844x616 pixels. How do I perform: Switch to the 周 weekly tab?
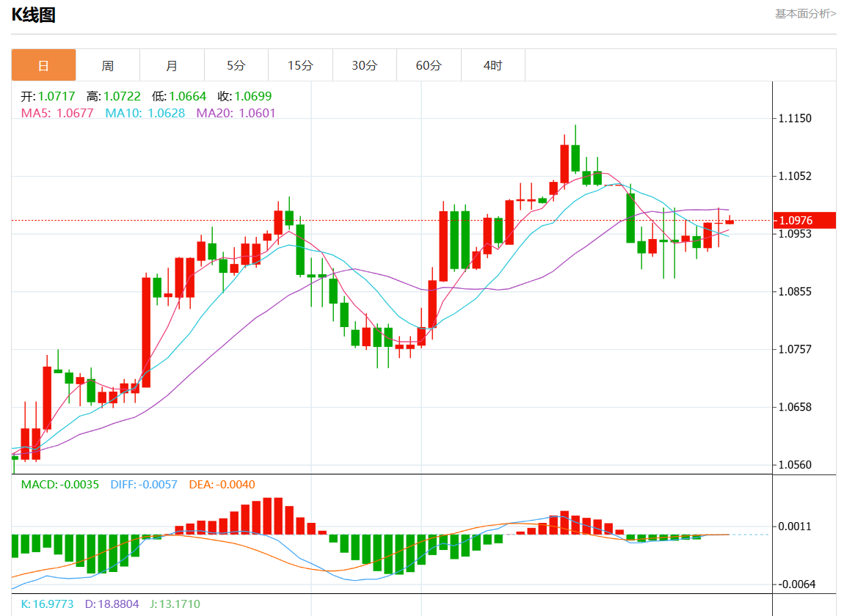point(108,65)
